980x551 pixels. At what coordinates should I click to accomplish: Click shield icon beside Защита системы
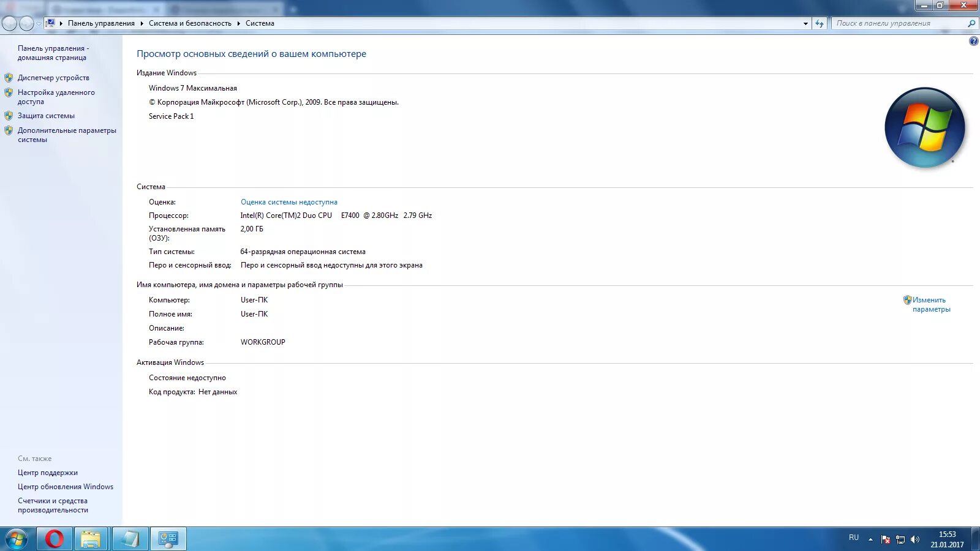tap(9, 116)
